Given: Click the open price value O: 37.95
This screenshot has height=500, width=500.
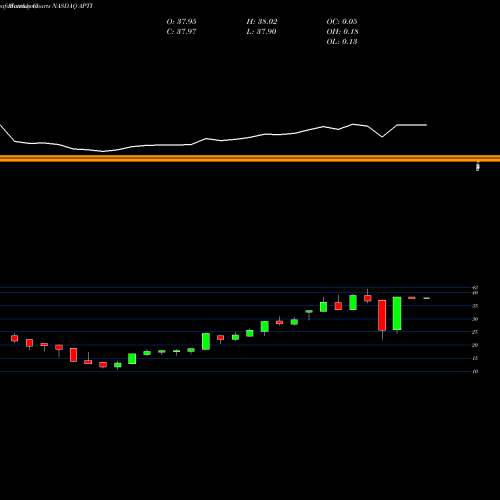Looking at the screenshot, I should pyautogui.click(x=181, y=22).
